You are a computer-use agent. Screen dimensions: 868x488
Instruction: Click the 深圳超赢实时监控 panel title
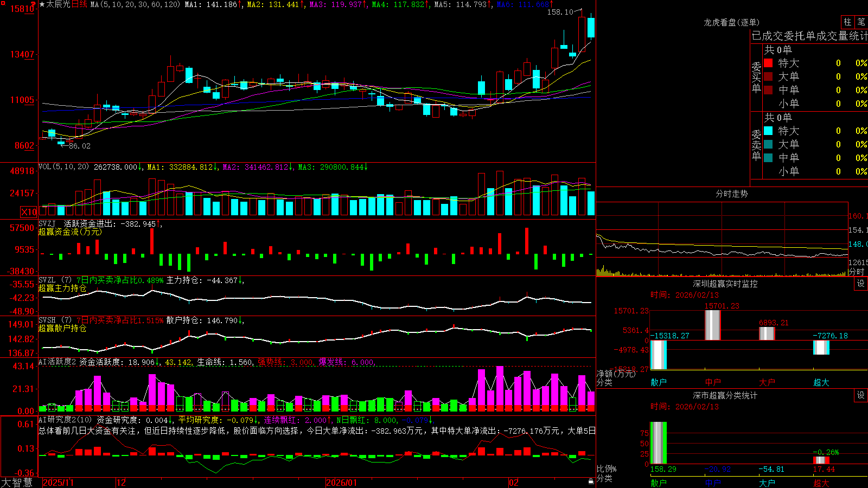[725, 284]
